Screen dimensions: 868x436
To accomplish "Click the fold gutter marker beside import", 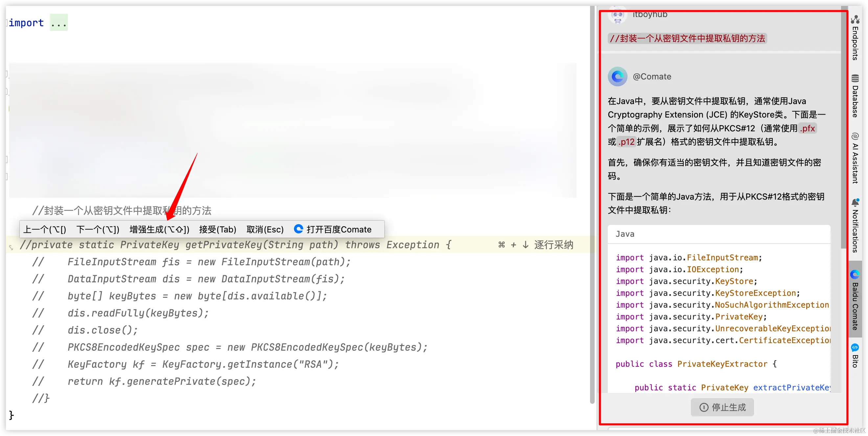I will point(7,23).
